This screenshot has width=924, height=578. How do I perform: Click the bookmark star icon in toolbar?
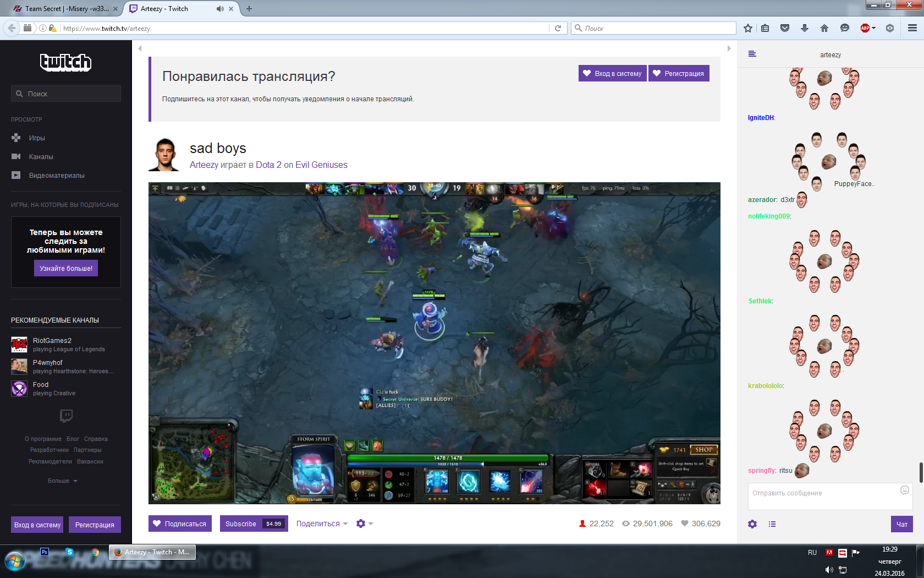pyautogui.click(x=747, y=28)
